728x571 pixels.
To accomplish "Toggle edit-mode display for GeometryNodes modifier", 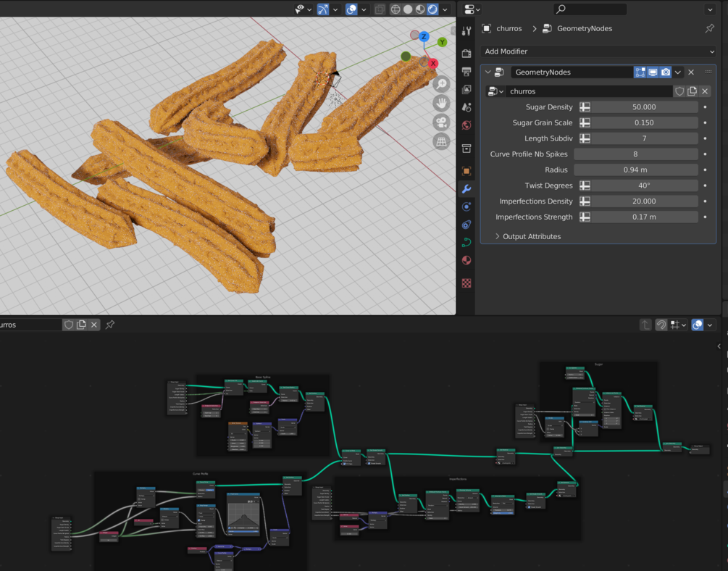I will pos(640,72).
